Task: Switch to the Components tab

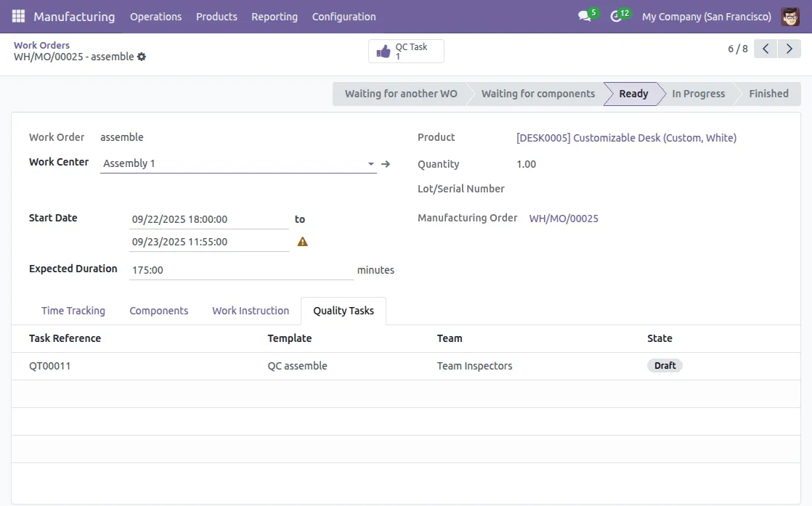Action: tap(159, 311)
